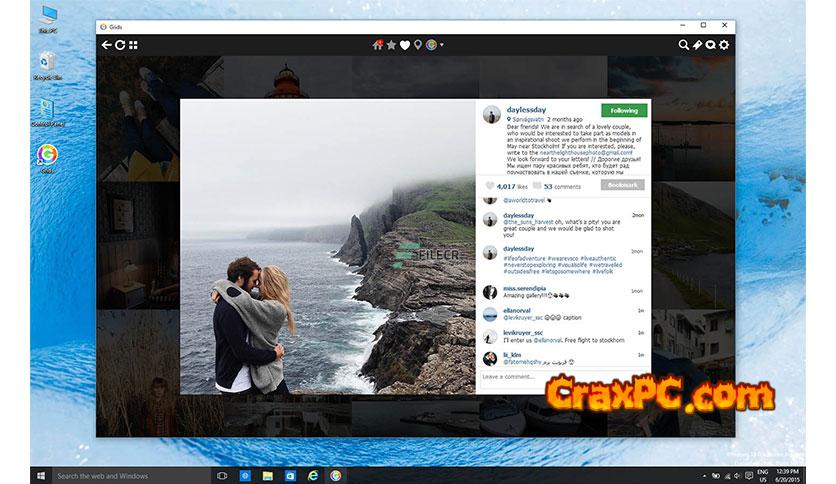Image resolution: width=836 pixels, height=484 pixels.
Task: Open the profile avatar icon in toolbar
Action: click(431, 45)
